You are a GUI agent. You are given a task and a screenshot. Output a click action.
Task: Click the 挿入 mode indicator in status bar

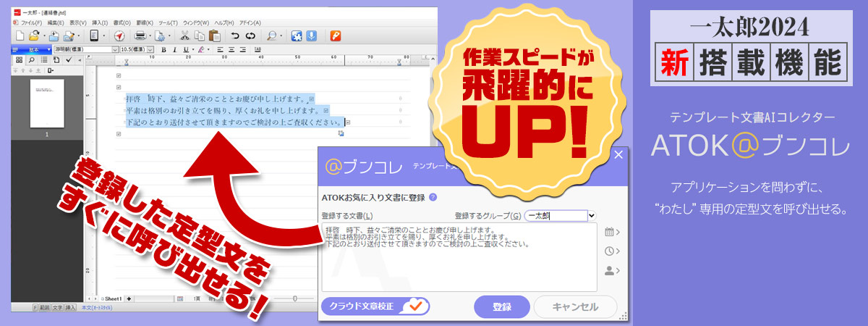point(71,308)
